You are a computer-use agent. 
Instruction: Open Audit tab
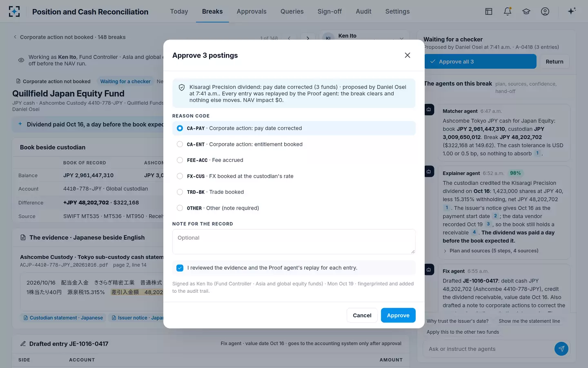click(363, 11)
